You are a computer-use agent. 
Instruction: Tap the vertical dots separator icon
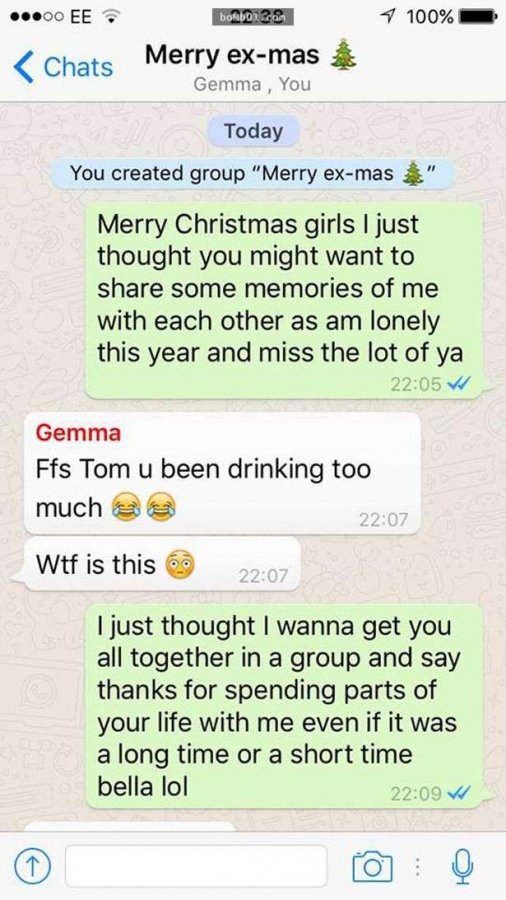[419, 867]
